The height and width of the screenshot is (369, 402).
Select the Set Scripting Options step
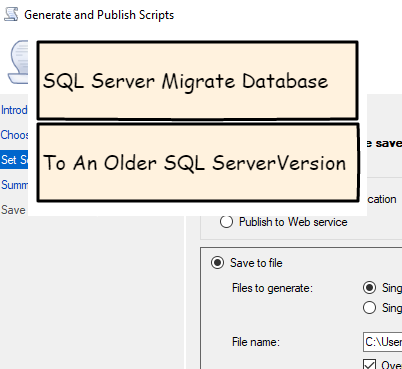click(14, 160)
